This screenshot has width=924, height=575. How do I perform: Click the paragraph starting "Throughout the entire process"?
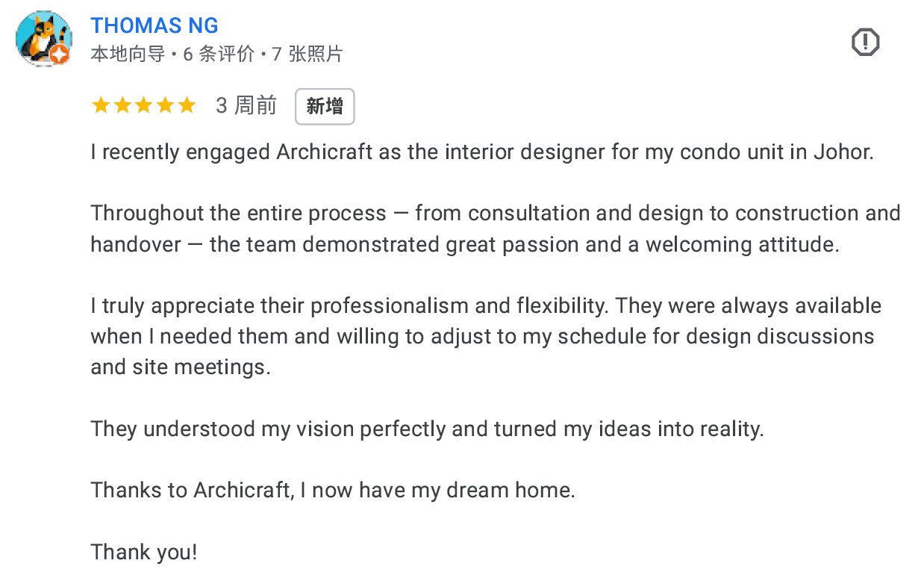tap(495, 229)
